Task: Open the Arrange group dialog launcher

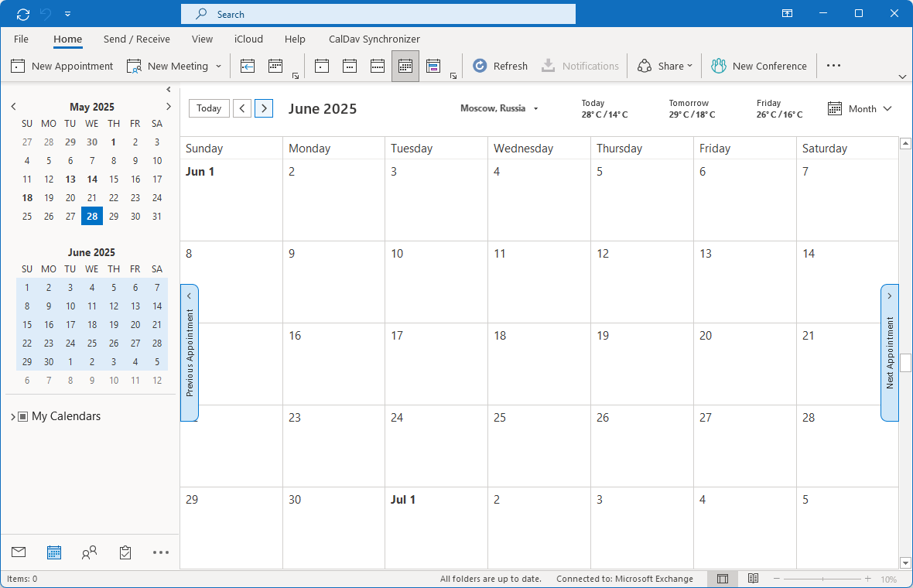Action: tap(453, 76)
